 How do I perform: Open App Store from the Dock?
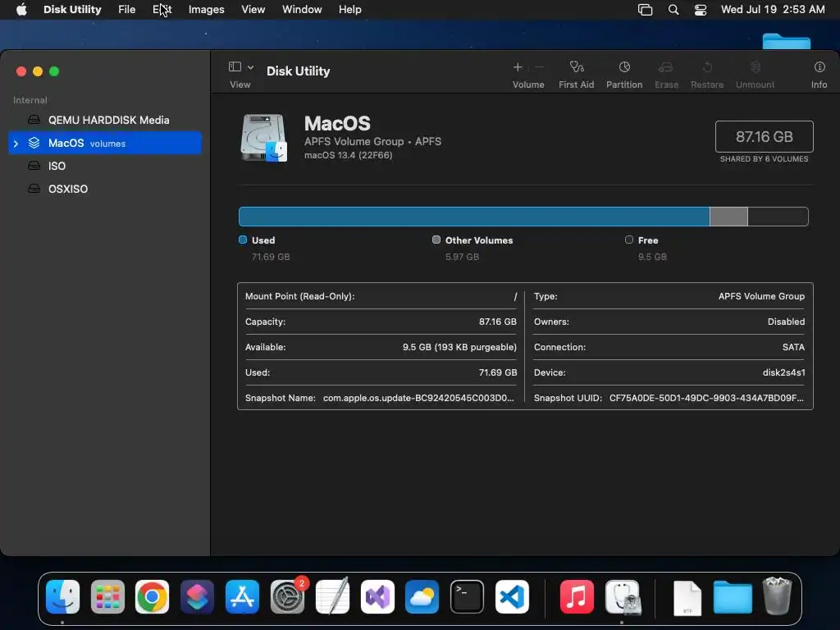coord(242,597)
